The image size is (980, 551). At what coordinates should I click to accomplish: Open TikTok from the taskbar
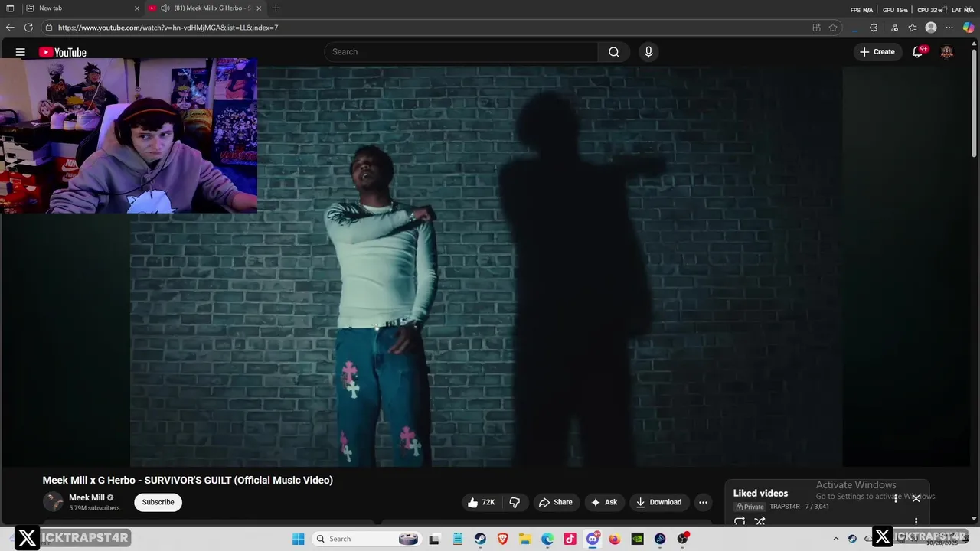(570, 539)
